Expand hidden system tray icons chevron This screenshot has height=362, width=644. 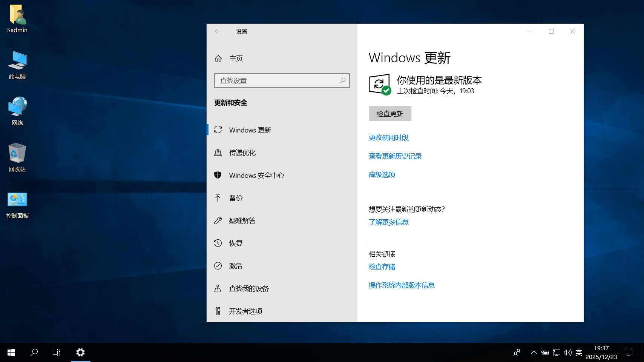tap(534, 353)
